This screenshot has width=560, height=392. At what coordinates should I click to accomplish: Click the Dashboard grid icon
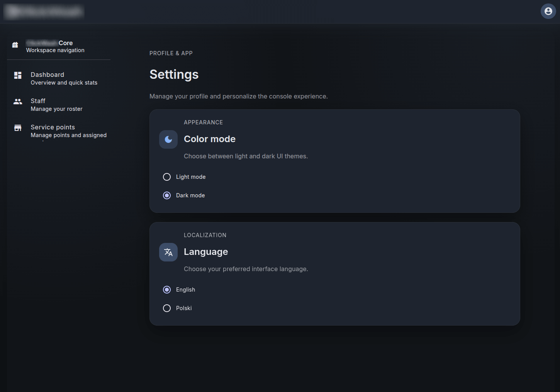pos(18,75)
